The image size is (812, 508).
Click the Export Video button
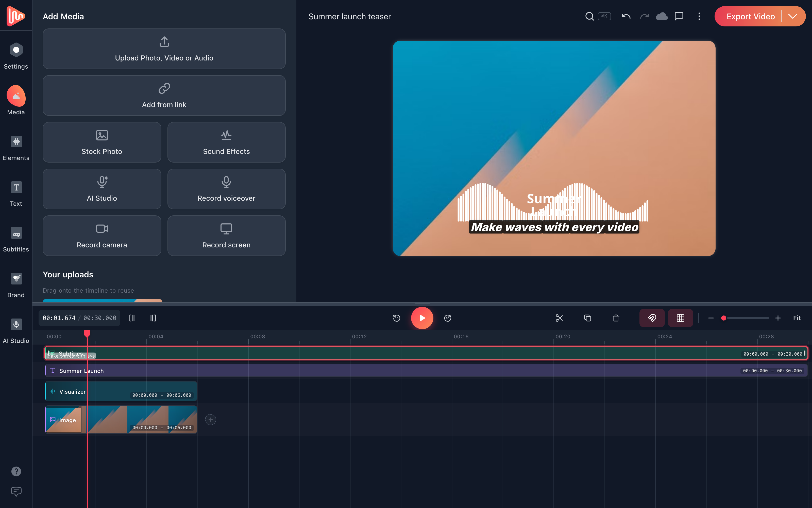tap(750, 16)
